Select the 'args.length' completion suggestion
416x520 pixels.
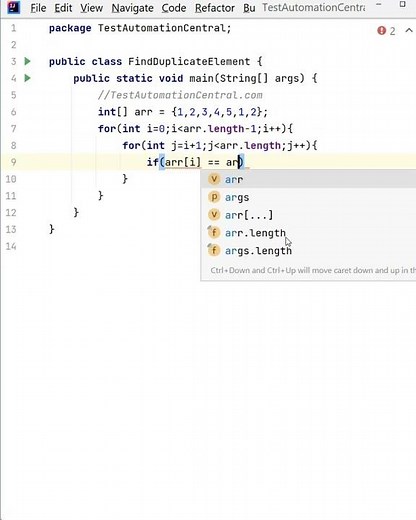tap(308, 250)
